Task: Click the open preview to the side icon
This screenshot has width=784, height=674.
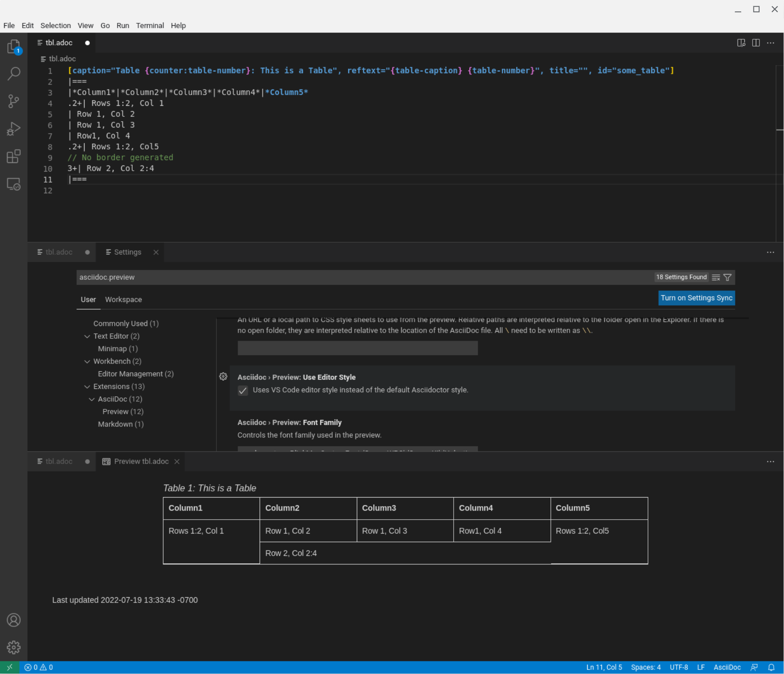Action: tap(741, 42)
